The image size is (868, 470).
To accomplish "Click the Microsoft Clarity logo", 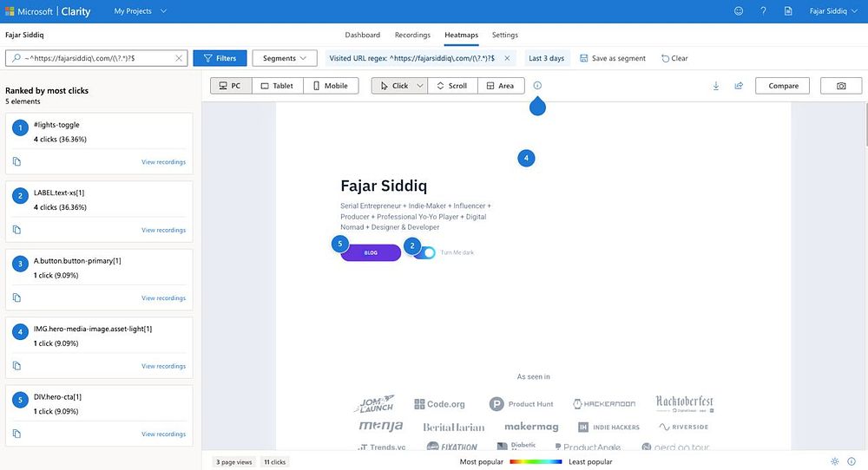I will (x=48, y=11).
